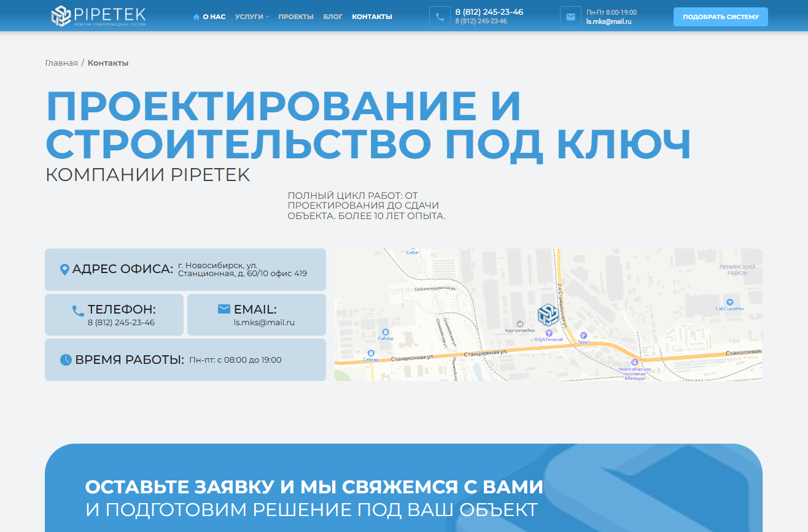
Task: Call 8 (812) 245-23-46 in header
Action: click(489, 12)
